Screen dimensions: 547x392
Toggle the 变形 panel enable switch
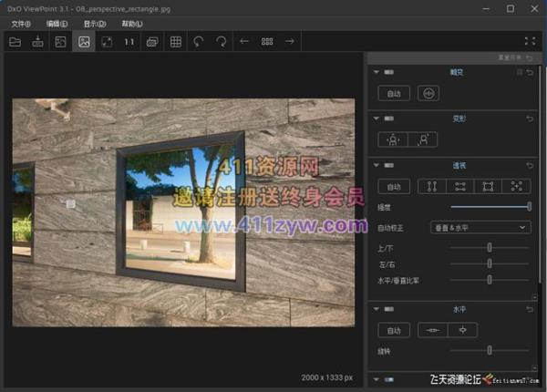389,119
